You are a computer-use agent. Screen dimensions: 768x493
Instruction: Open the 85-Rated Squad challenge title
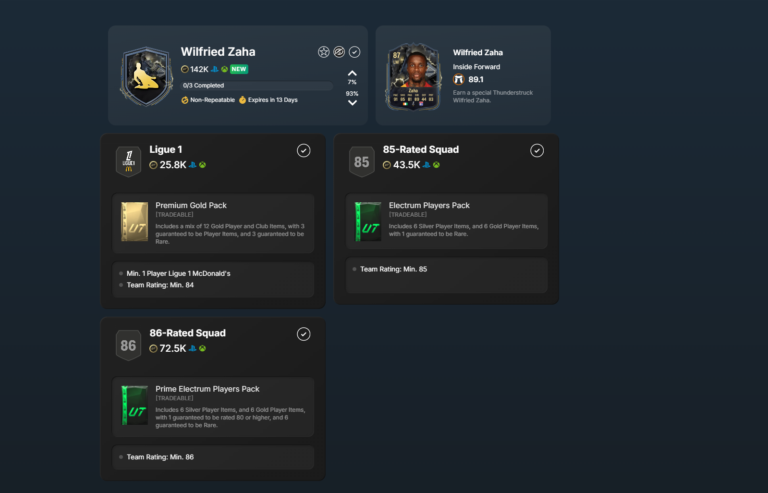pos(421,149)
